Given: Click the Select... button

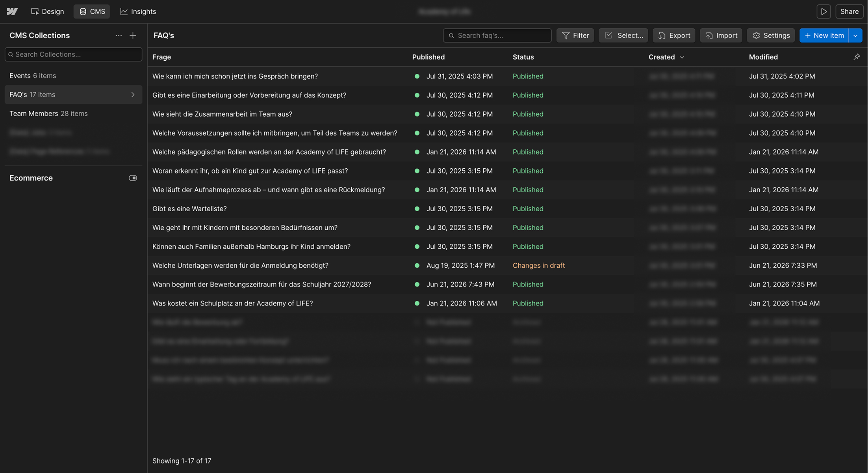Looking at the screenshot, I should pos(623,35).
